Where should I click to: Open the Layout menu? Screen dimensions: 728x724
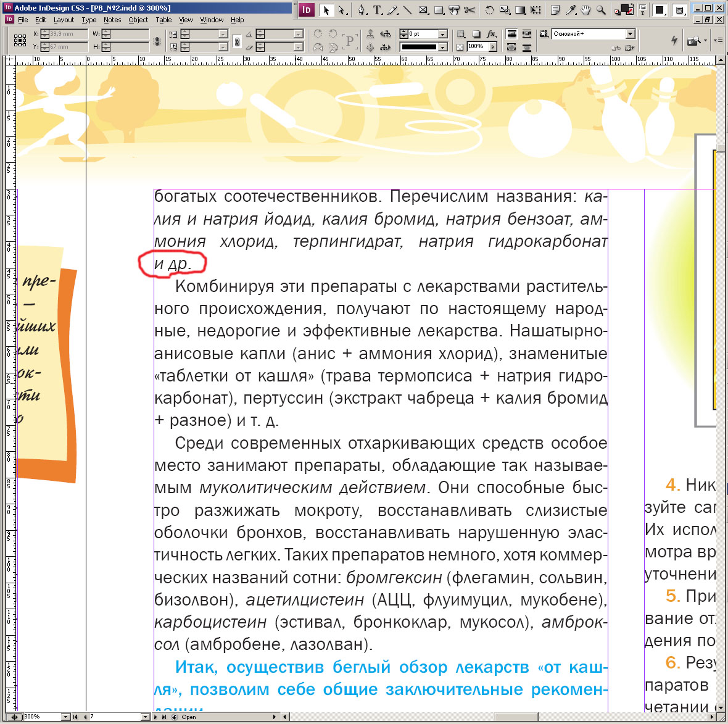tap(64, 20)
